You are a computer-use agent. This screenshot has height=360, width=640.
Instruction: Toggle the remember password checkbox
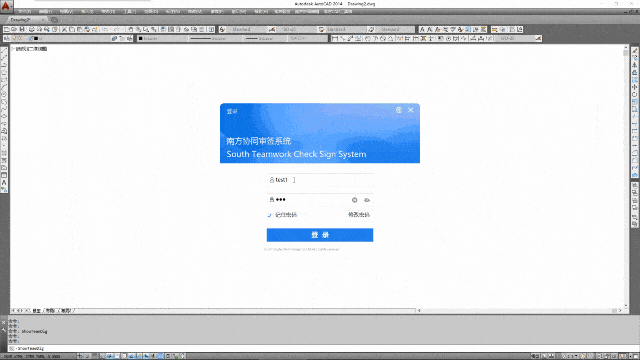(269, 215)
